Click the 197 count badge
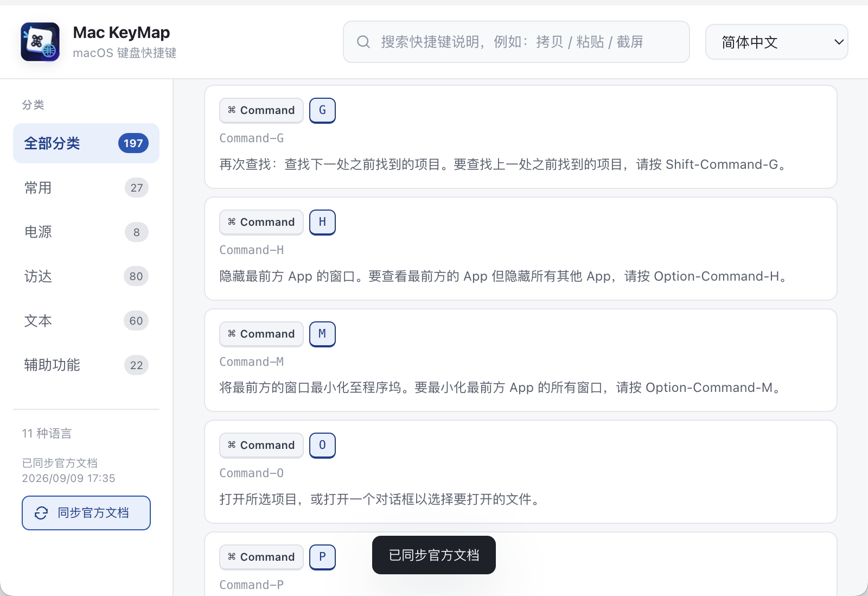 (x=133, y=143)
